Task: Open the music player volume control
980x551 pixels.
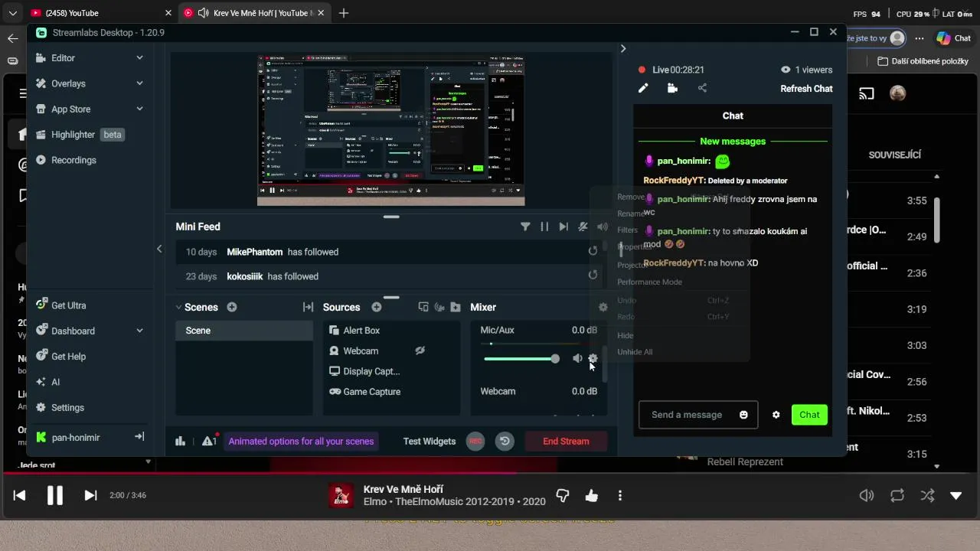Action: coord(867,495)
